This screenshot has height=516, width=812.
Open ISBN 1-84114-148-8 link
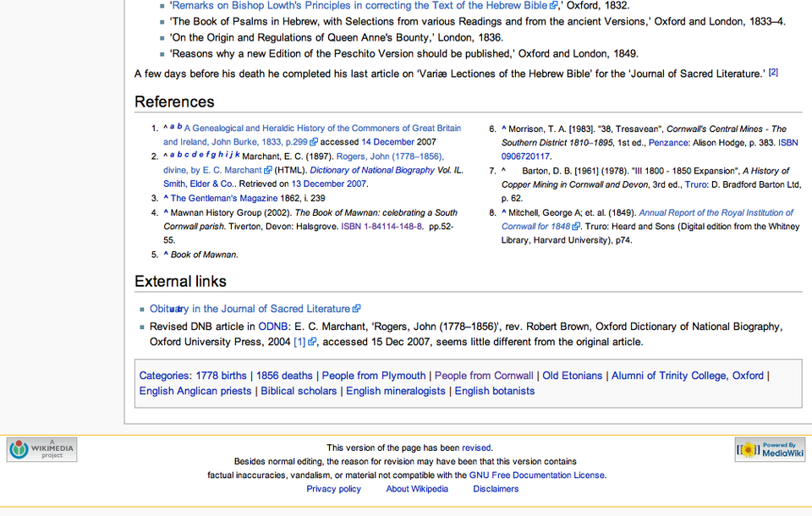click(x=381, y=227)
